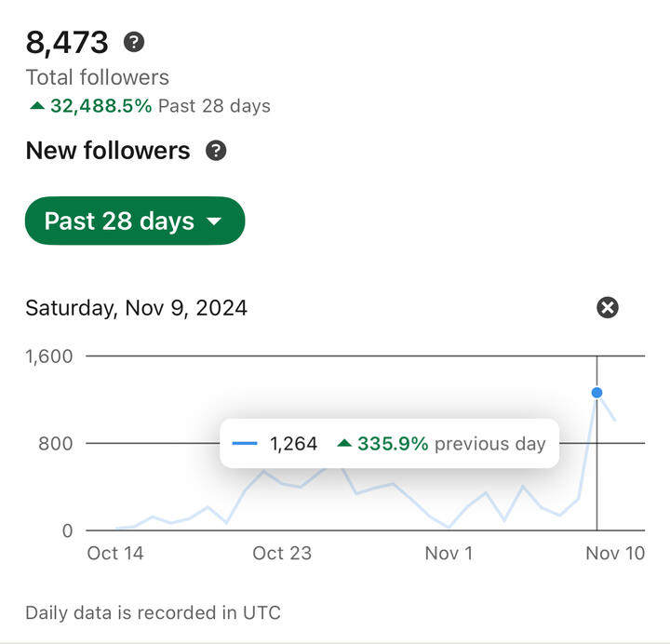Click the 8,473 total followers number

[67, 42]
